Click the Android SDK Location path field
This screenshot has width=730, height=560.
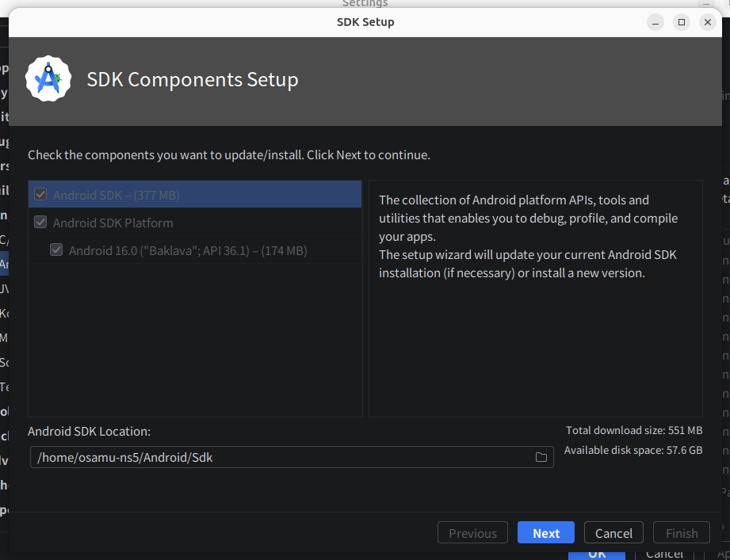click(x=281, y=457)
